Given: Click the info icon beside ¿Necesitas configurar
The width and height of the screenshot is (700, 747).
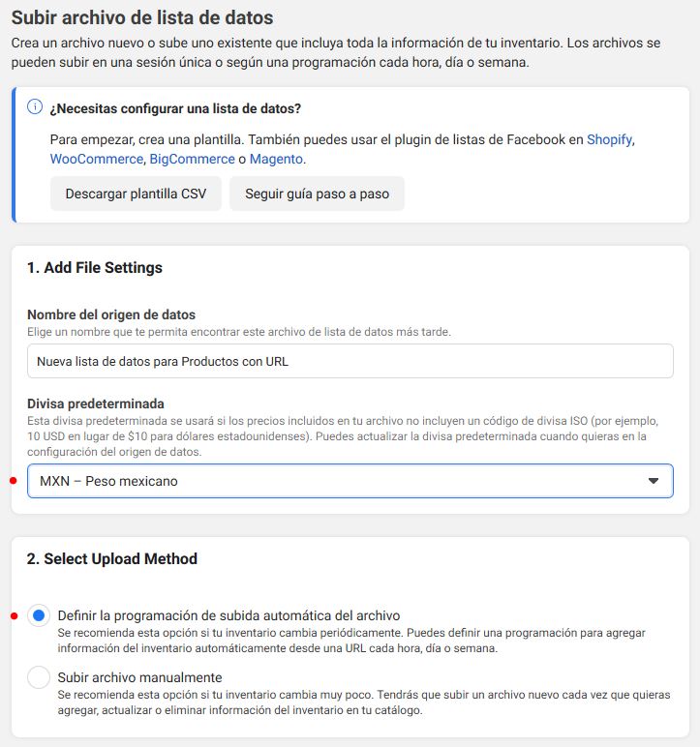Looking at the screenshot, I should click(35, 106).
